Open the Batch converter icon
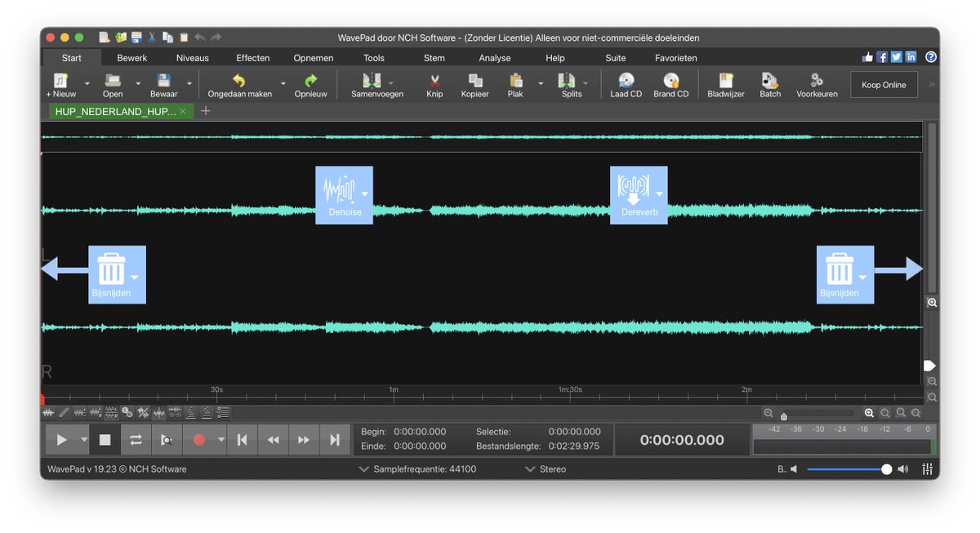Viewport: 980px width, 533px height. coord(770,81)
